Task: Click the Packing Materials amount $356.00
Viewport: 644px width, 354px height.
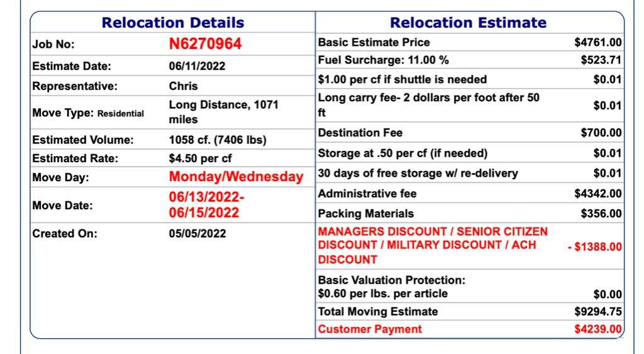Action: [x=601, y=214]
